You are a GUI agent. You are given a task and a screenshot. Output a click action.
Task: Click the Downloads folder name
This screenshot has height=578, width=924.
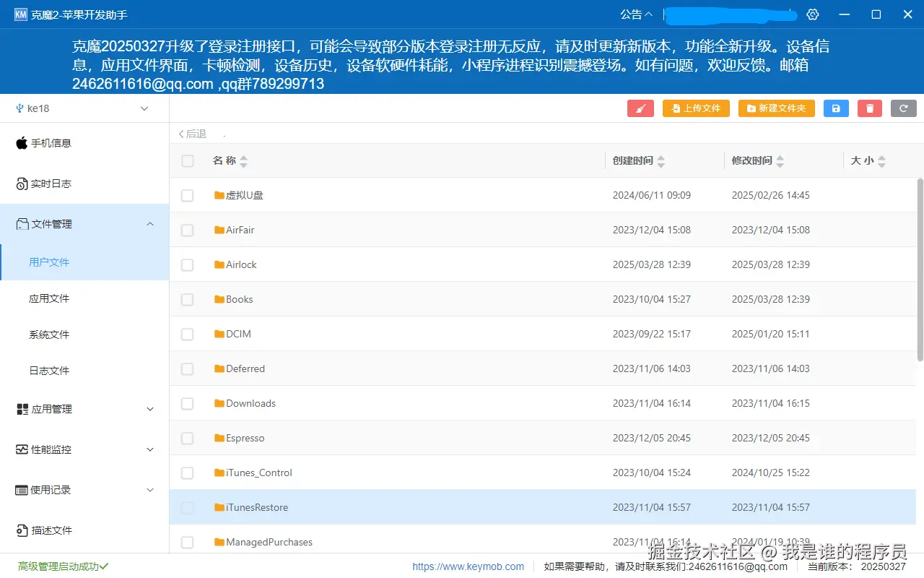pos(250,403)
